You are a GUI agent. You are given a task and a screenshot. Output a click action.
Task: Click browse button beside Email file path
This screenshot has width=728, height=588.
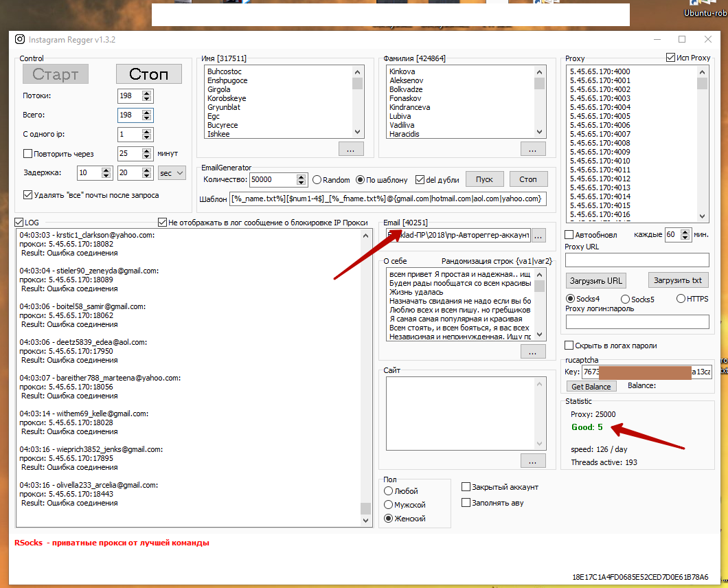538,236
